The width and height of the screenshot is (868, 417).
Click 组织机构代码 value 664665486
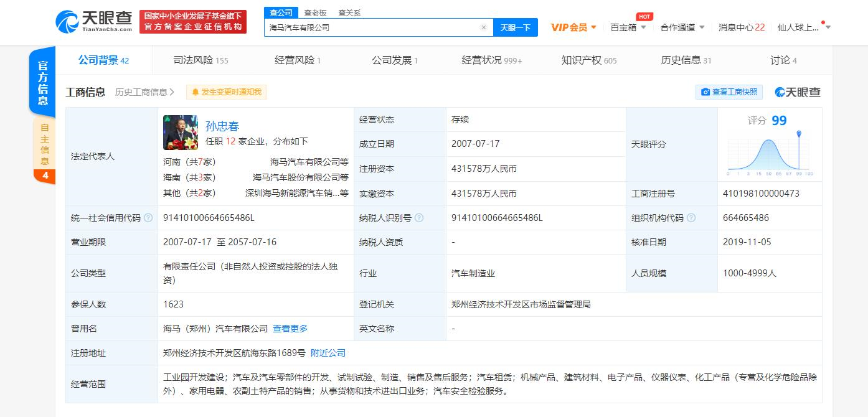click(746, 218)
